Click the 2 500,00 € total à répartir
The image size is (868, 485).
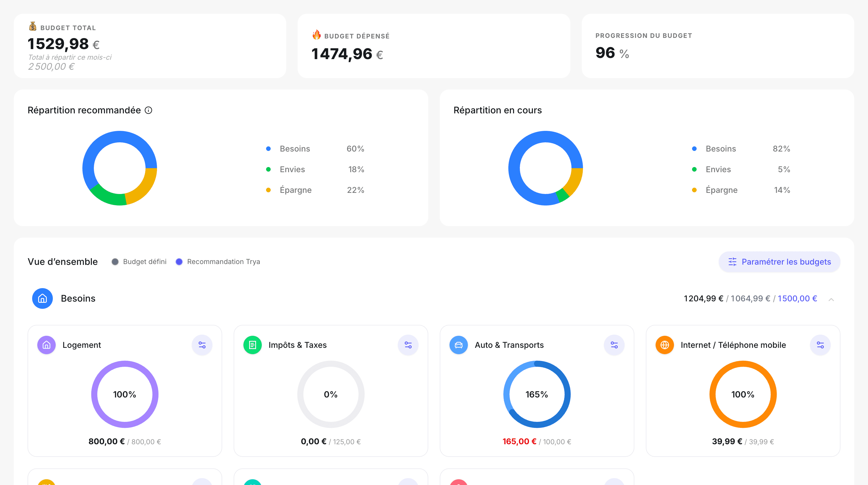pyautogui.click(x=51, y=67)
